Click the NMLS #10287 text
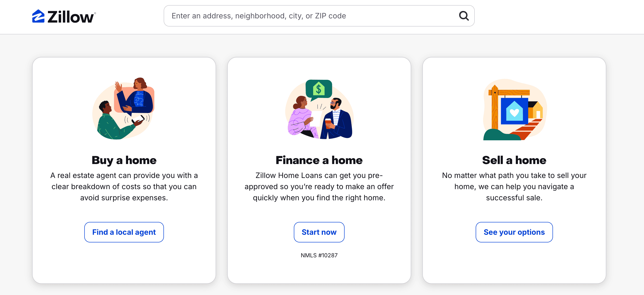This screenshot has height=295, width=644. tap(319, 255)
